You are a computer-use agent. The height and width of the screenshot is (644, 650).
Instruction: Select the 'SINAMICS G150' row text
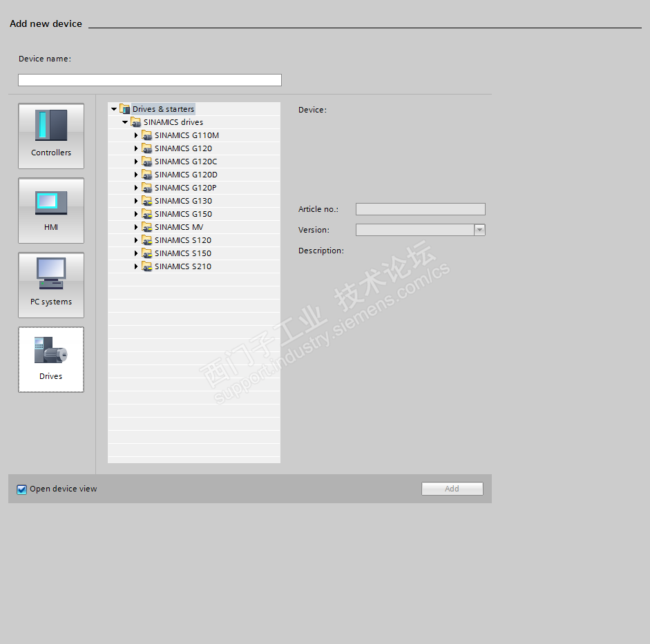click(x=183, y=214)
